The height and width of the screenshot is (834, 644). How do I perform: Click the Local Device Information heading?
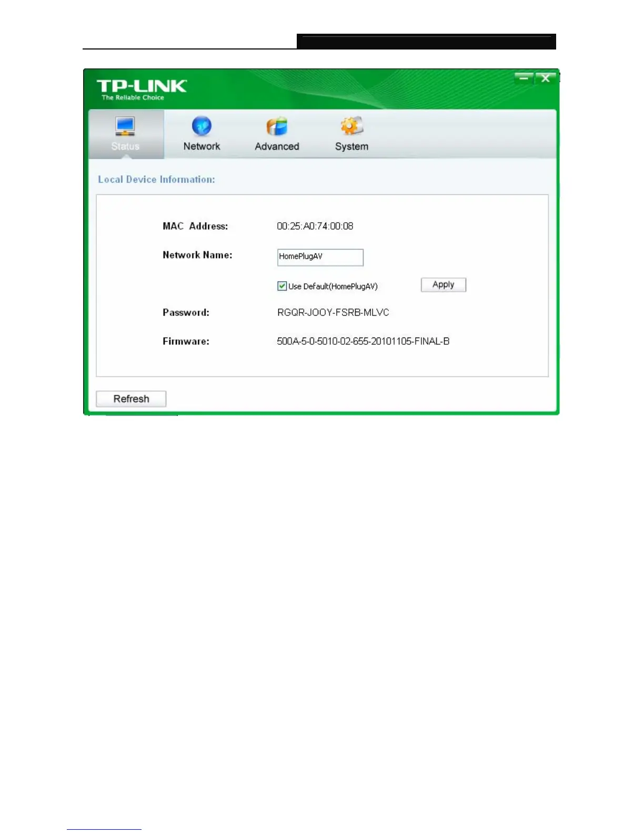(156, 180)
